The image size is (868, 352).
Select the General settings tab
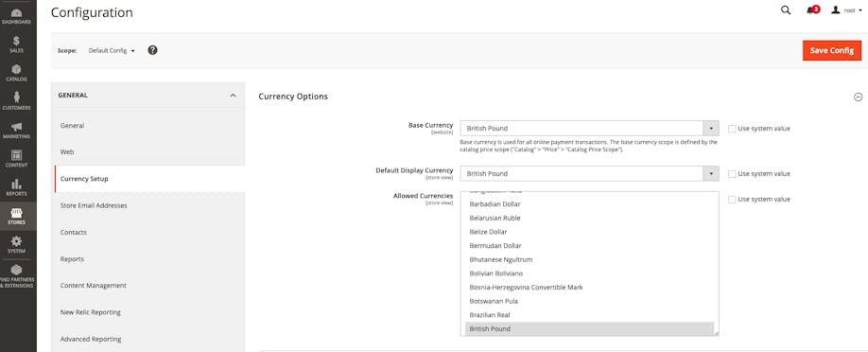(149, 126)
